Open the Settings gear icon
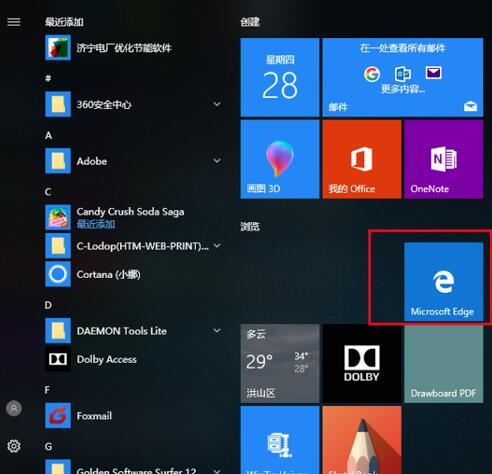Image resolution: width=492 pixels, height=474 pixels. pos(14,446)
